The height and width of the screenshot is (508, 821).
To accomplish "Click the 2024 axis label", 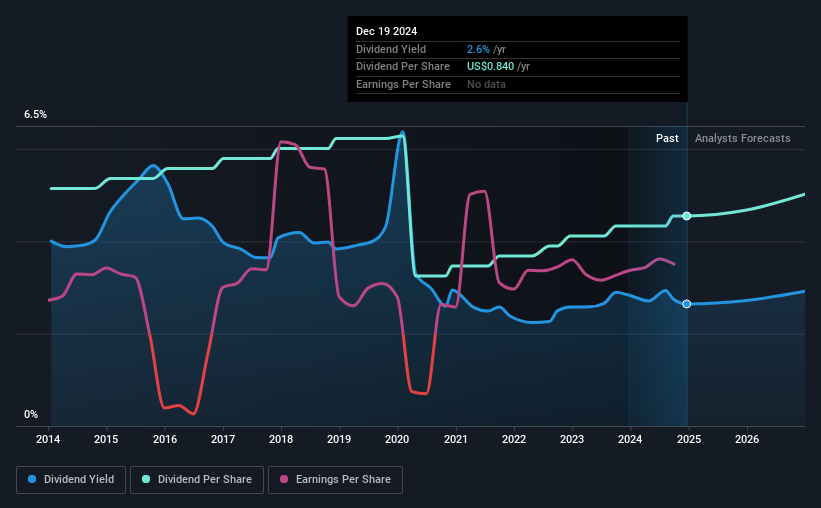I will pos(630,439).
